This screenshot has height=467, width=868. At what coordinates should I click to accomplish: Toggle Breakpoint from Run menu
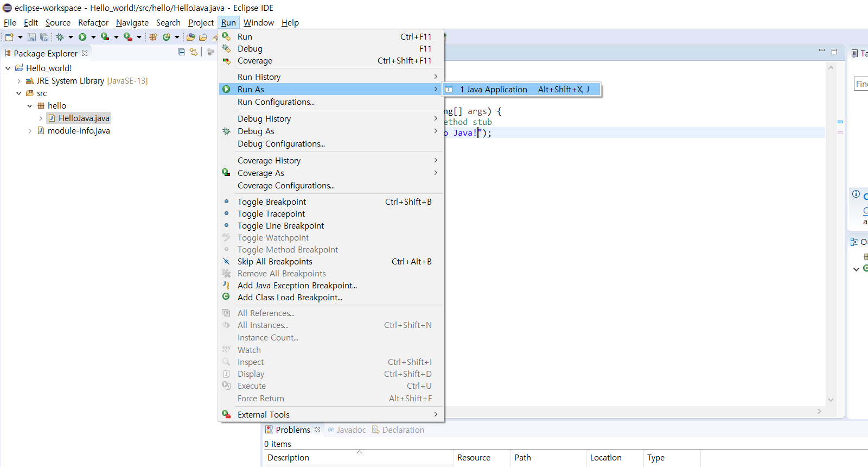(331, 202)
